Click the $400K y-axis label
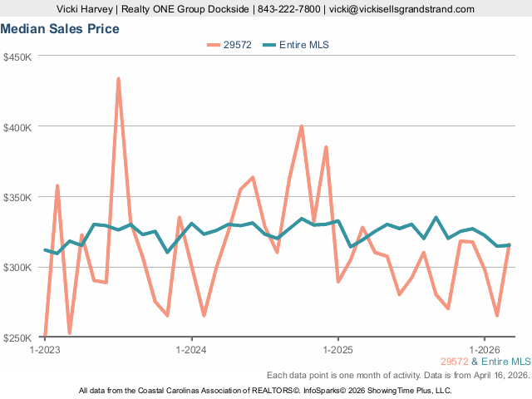 [17, 127]
